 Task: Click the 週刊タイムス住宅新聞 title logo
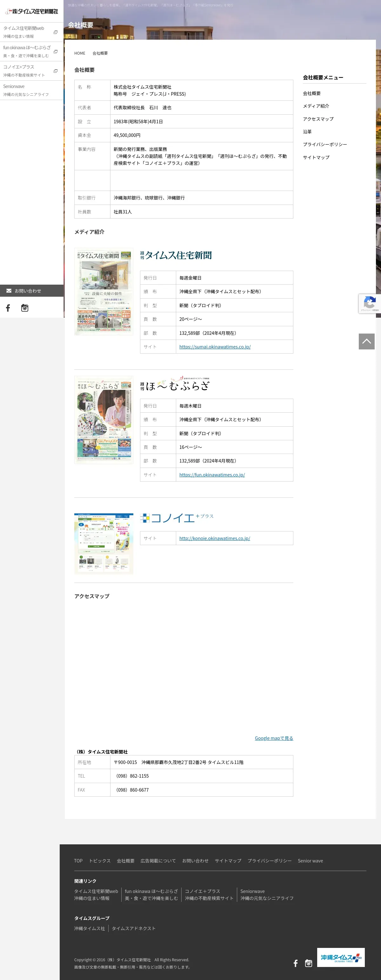click(176, 255)
